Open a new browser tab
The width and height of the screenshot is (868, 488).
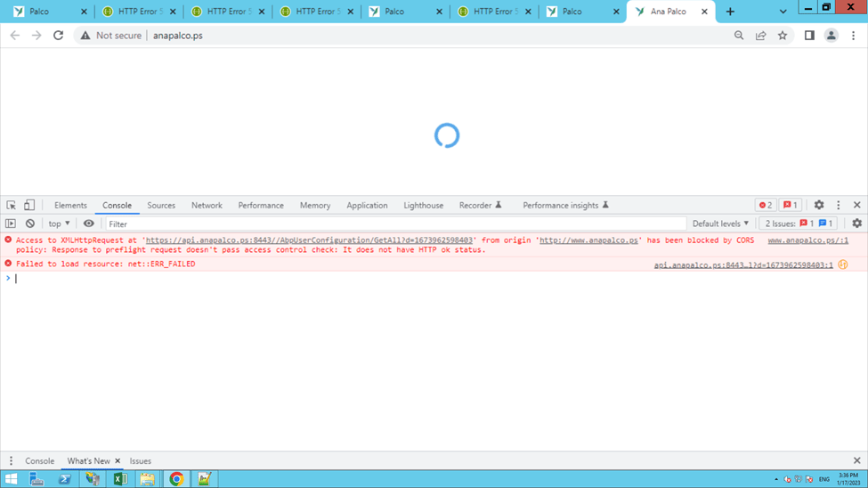[x=730, y=12]
